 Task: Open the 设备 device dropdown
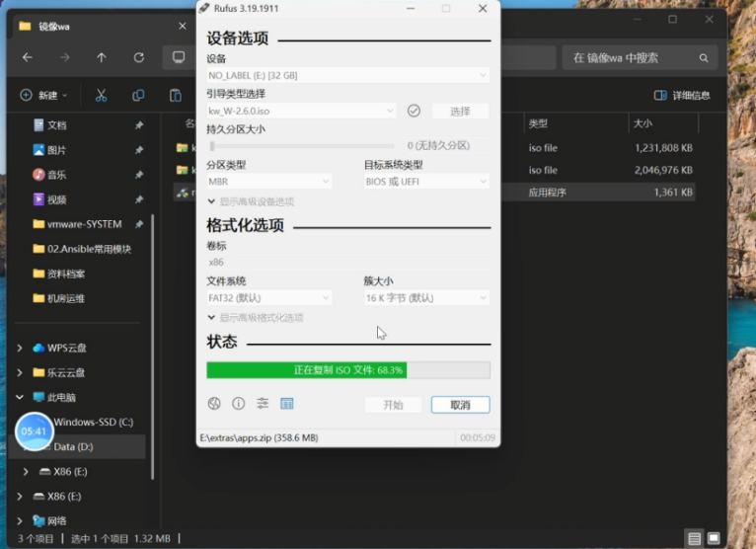click(347, 75)
